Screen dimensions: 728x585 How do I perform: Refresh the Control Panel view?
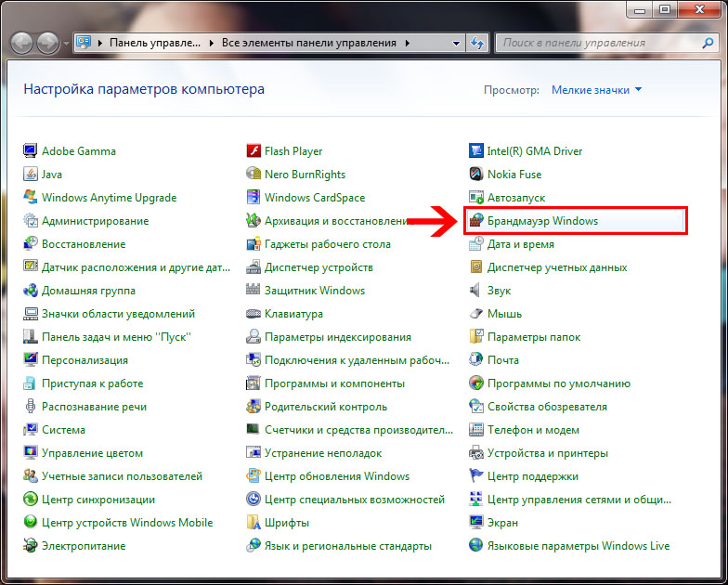point(477,43)
